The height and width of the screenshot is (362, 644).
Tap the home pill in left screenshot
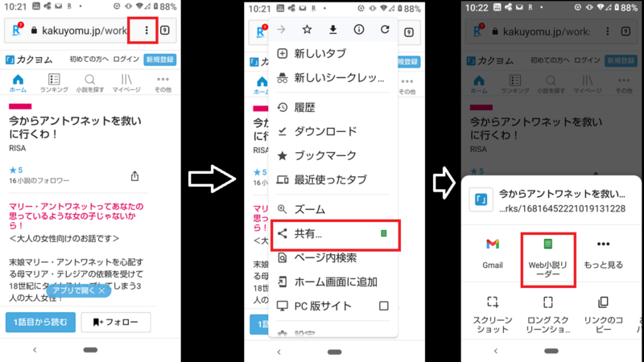point(90,350)
